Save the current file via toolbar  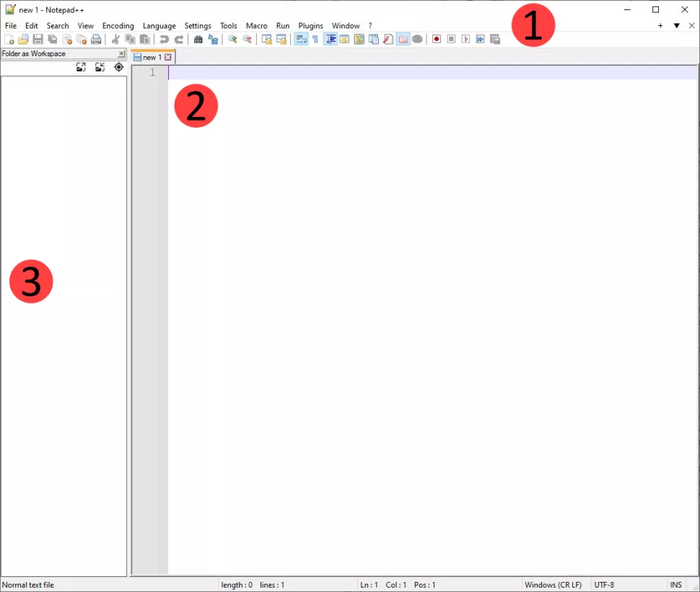[38, 39]
